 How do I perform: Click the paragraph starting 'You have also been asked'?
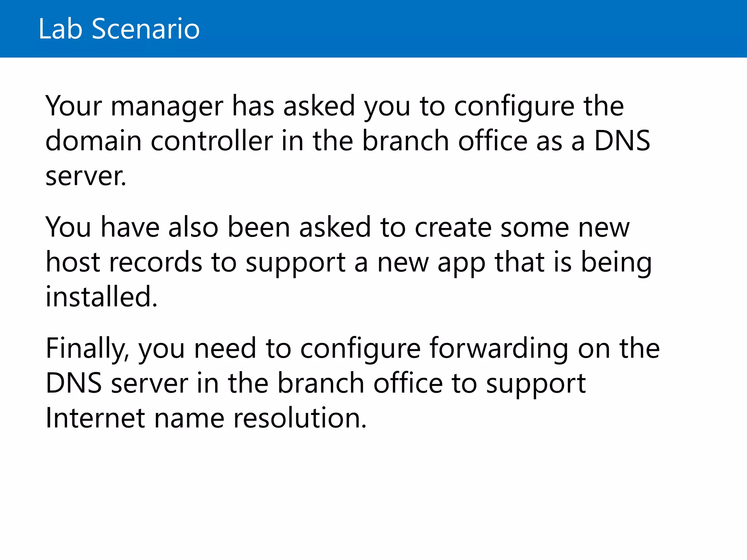click(x=348, y=262)
